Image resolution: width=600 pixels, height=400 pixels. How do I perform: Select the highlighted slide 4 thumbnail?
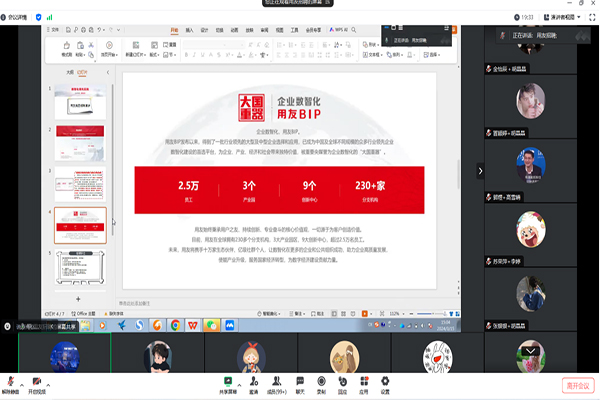[x=81, y=225]
